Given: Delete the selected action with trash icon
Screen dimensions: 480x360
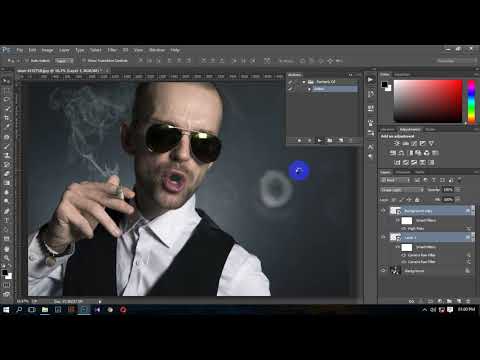Looking at the screenshot, I should (x=351, y=140).
